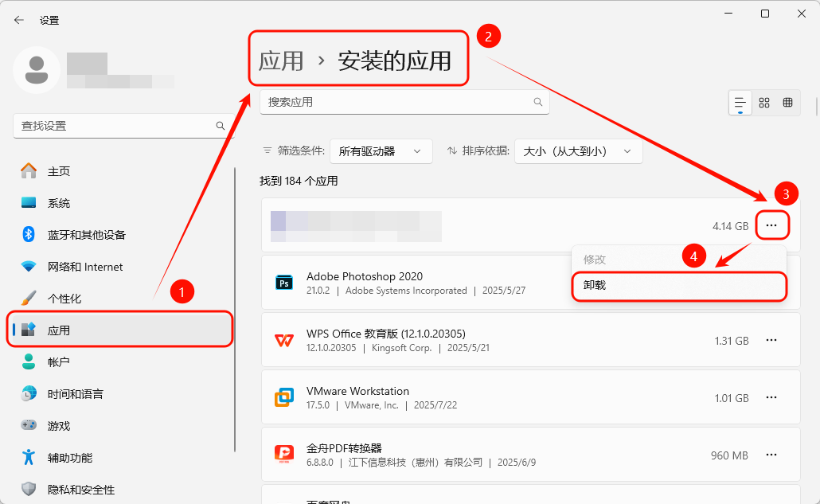Click the 金舟PDF转换器 app icon
This screenshot has width=820, height=504.
284,455
